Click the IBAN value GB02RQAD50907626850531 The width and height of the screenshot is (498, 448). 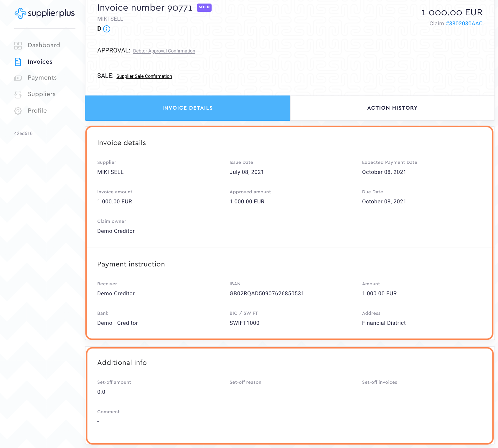point(267,294)
